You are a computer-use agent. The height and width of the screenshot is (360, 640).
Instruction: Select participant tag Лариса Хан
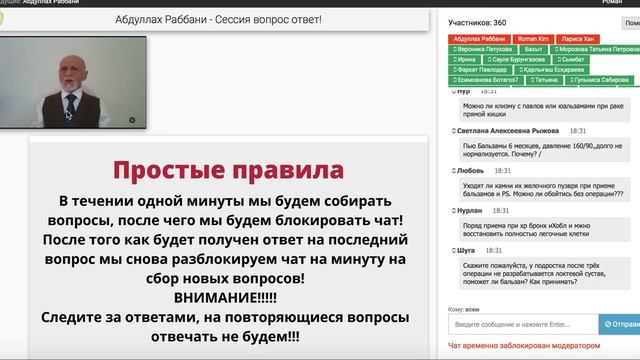[578, 39]
